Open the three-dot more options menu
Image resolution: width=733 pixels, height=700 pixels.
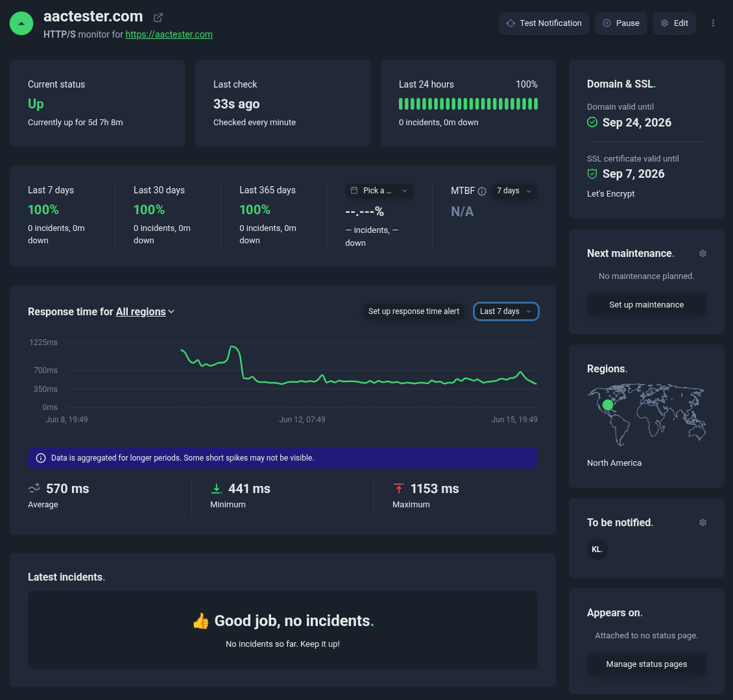click(713, 23)
